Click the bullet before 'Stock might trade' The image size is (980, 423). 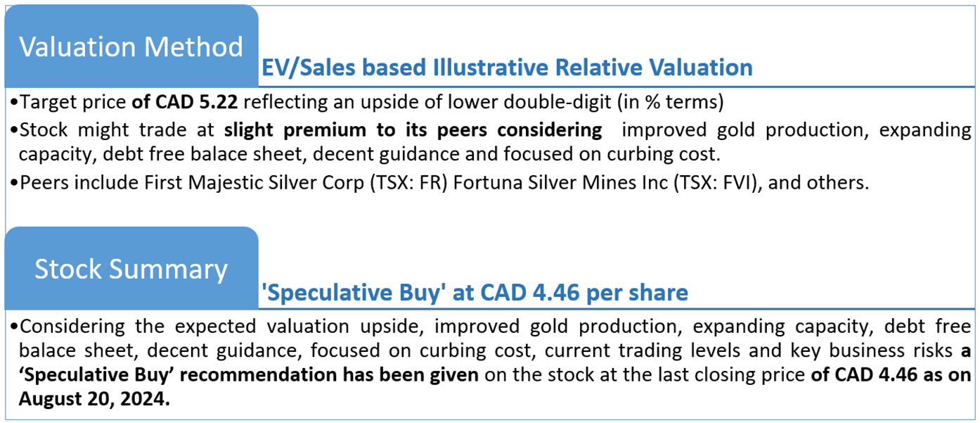point(14,130)
